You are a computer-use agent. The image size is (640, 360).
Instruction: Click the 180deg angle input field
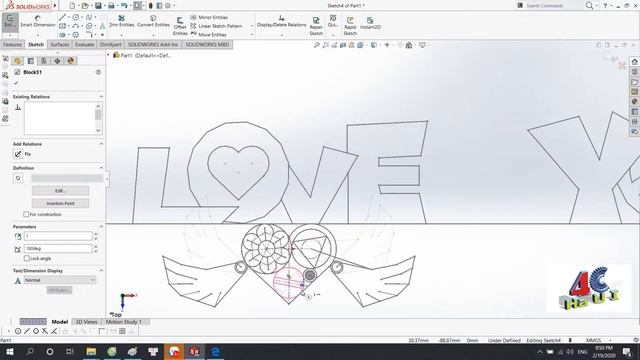(x=58, y=249)
